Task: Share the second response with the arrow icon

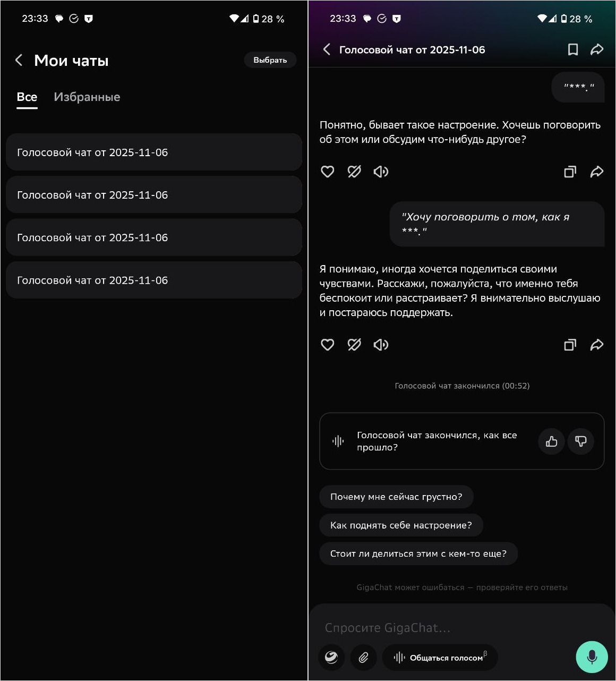Action: point(597,345)
